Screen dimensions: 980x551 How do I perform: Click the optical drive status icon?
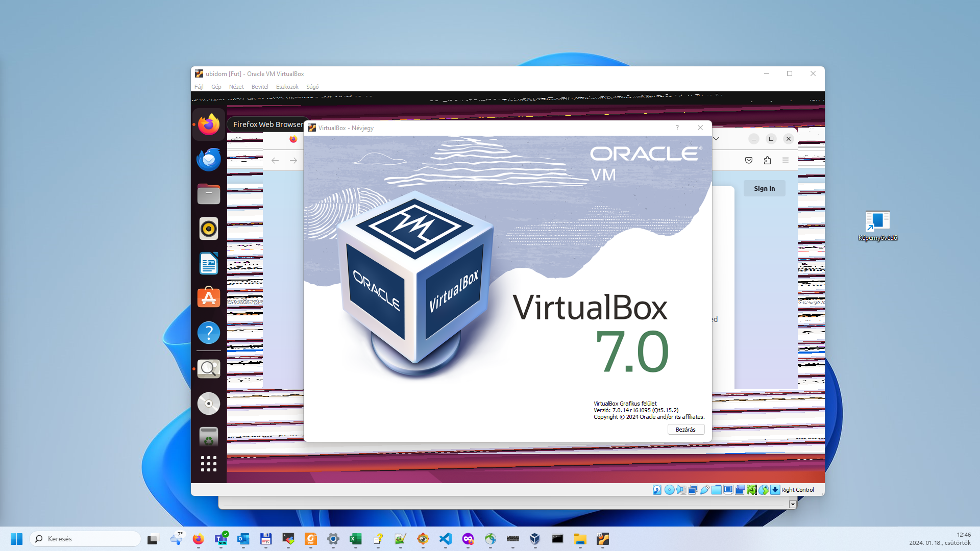coord(669,490)
